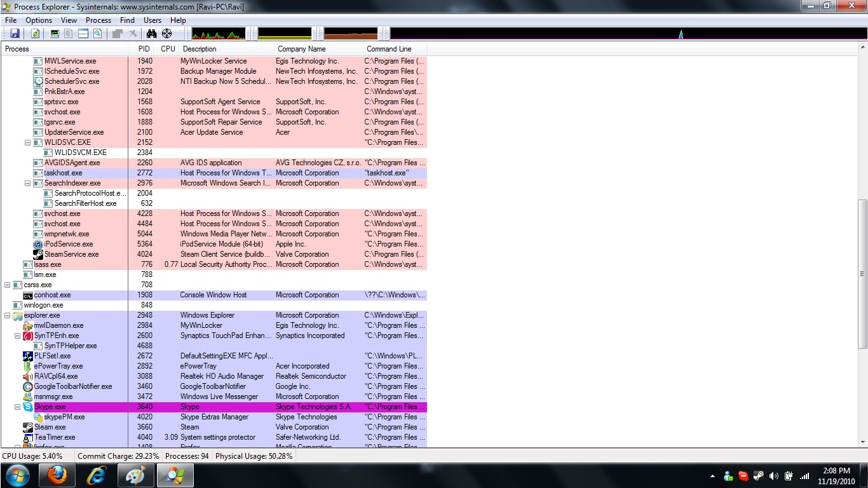Toggle the Show Lower Pane toolbar icon

(83, 34)
